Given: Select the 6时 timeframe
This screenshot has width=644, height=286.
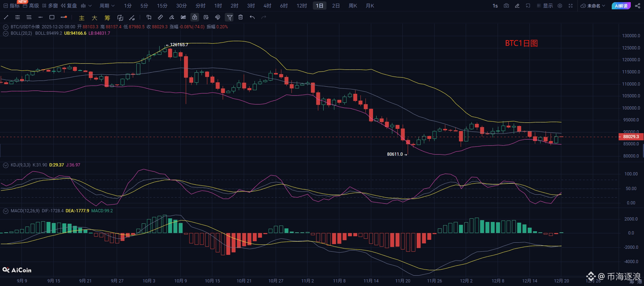Looking at the screenshot, I should pos(284,6).
